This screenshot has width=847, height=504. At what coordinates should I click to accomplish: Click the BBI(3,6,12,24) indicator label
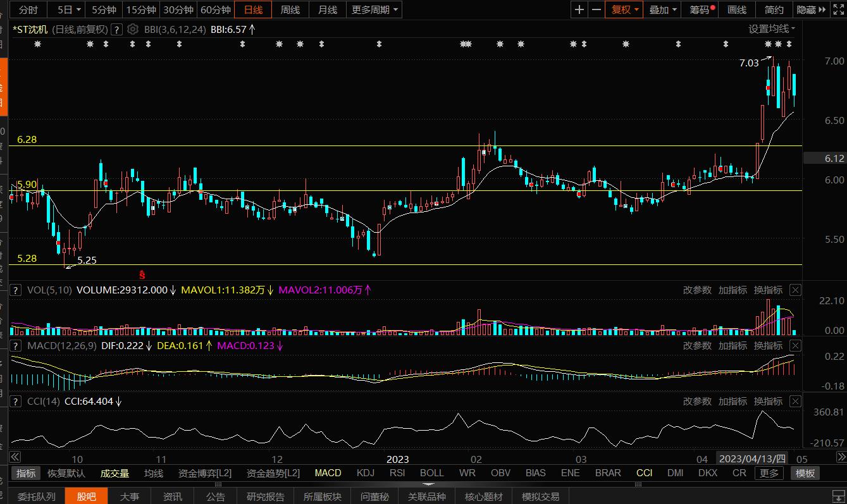tap(175, 29)
